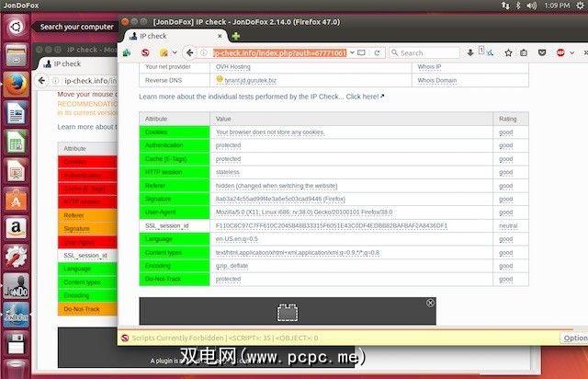Click the Cache (E-Tags) attribute cell

[x=175, y=159]
